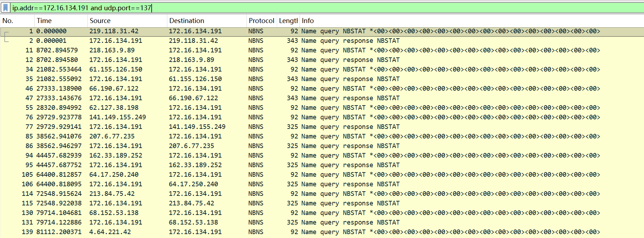Viewport: 644px width, 238px height.
Task: Select packet 46 from 66.190.67.122
Action: pyautogui.click(x=322, y=89)
